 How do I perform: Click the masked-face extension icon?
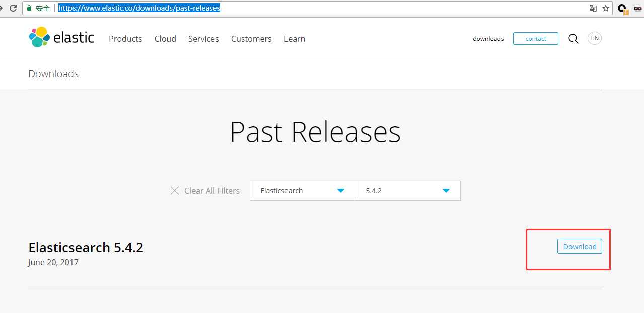(638, 8)
